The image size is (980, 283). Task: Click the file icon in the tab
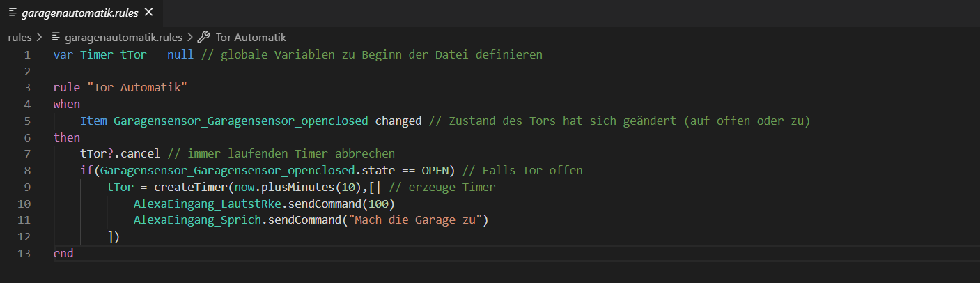13,13
